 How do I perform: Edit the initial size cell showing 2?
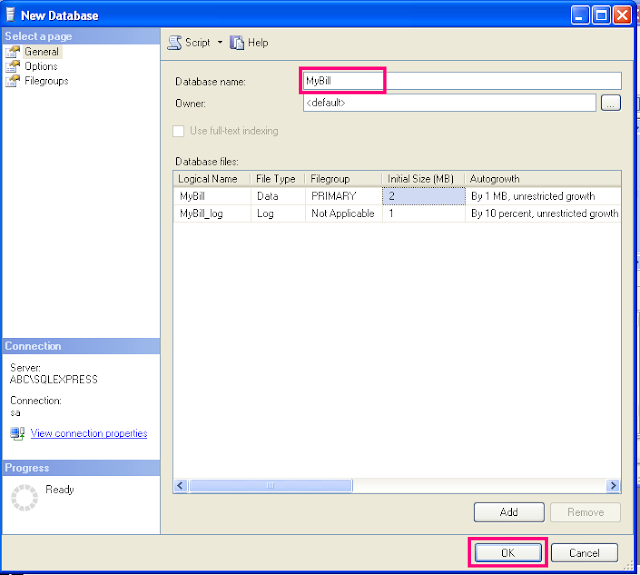[424, 196]
